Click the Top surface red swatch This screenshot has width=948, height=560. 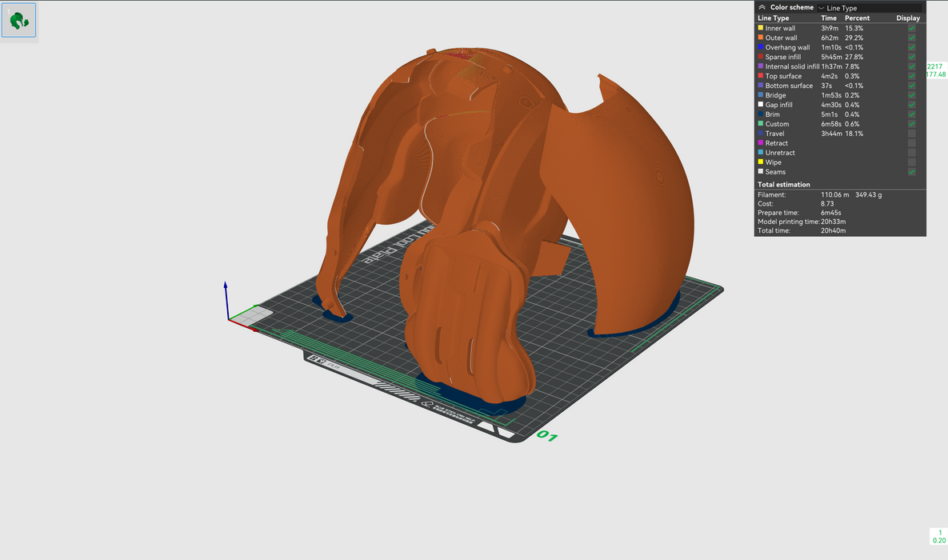[760, 76]
